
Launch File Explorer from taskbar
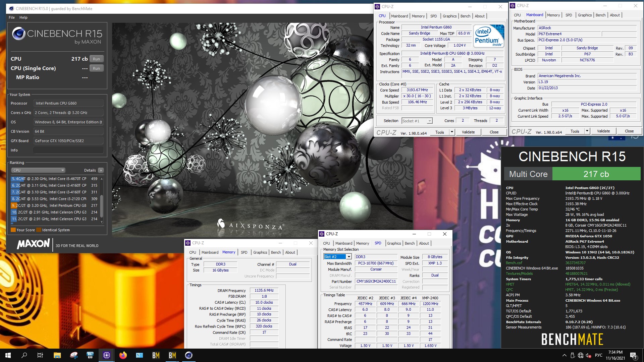coord(57,355)
